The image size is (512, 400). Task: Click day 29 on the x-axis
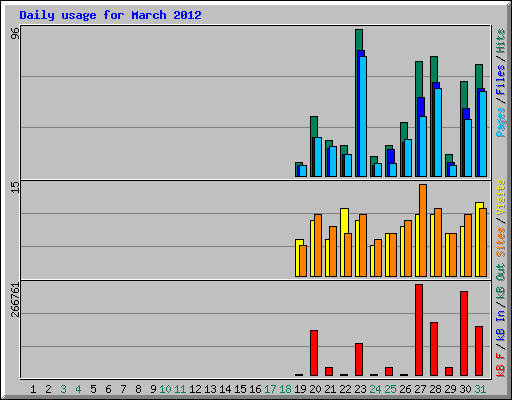point(450,389)
